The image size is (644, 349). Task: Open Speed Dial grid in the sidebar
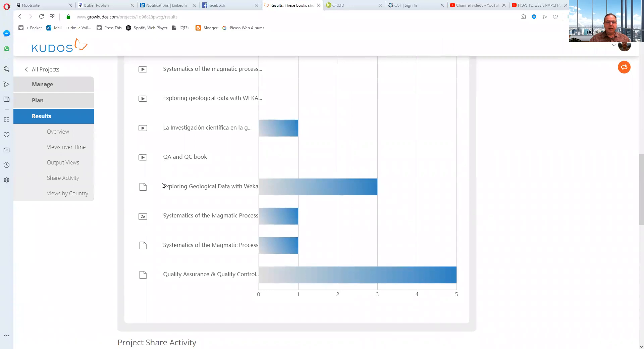[x=6, y=119]
